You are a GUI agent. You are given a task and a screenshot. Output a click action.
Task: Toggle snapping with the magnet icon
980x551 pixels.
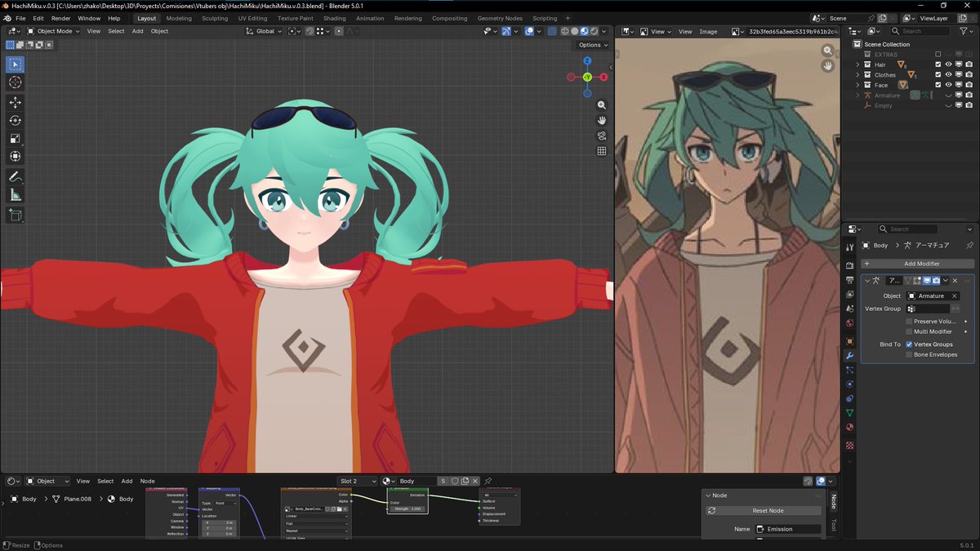[x=310, y=31]
